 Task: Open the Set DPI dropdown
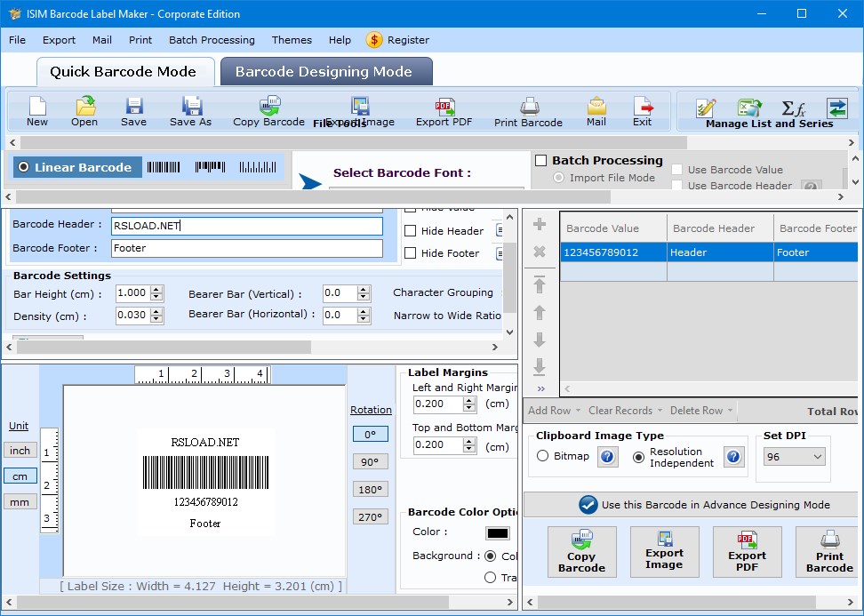coord(794,456)
